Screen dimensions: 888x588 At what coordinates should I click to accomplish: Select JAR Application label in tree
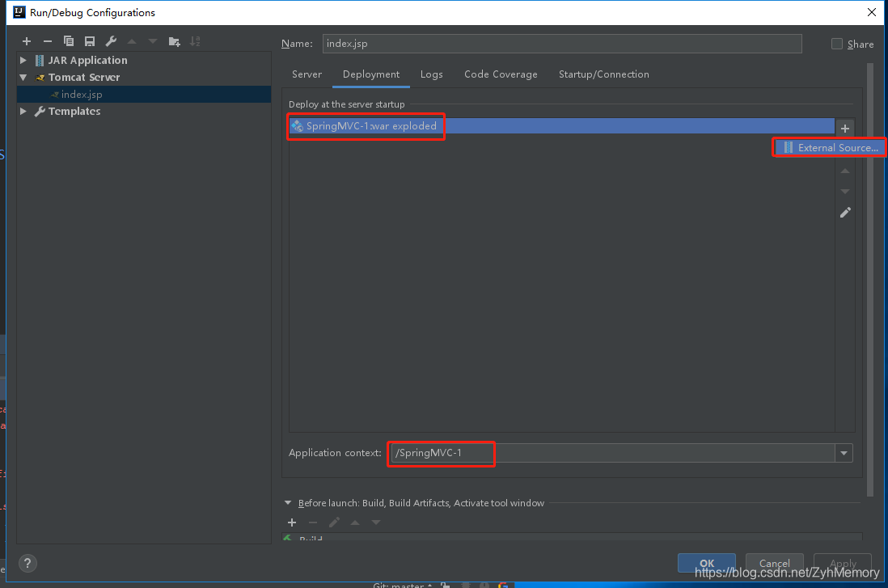[88, 60]
